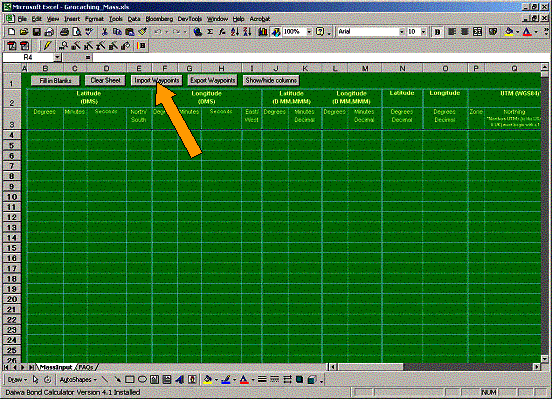Select the Format Painter brush icon
The width and height of the screenshot is (552, 399).
[x=142, y=32]
